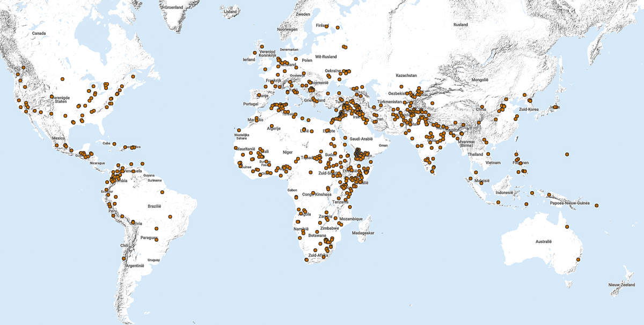Select the Saudi-Arabië label
Image resolution: width=644 pixels, height=325 pixels.
coord(360,138)
